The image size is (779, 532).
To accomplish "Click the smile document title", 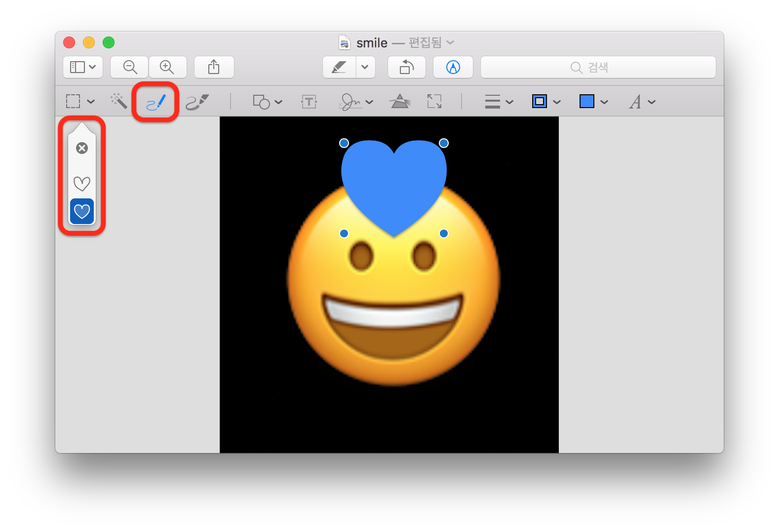I will [372, 43].
